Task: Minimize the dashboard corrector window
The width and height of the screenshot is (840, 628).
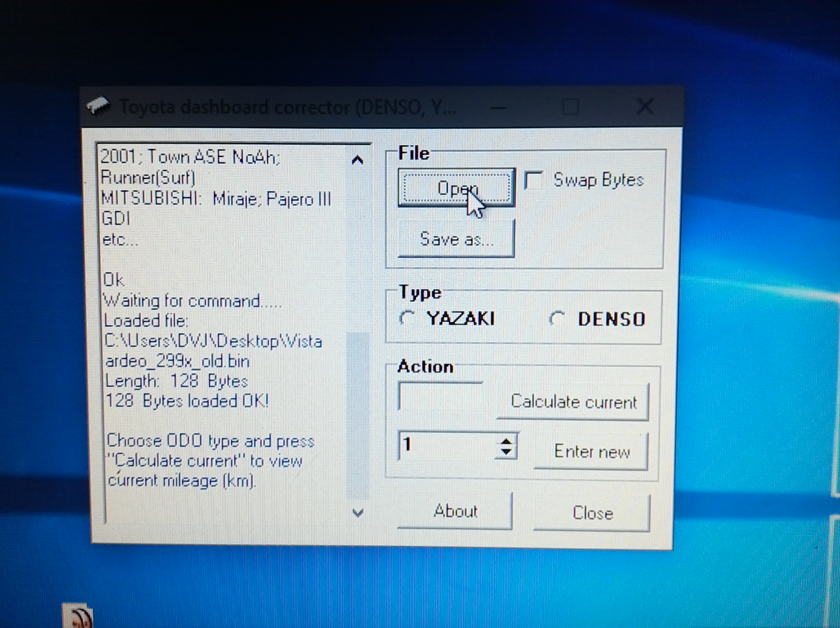Action: coord(498,108)
